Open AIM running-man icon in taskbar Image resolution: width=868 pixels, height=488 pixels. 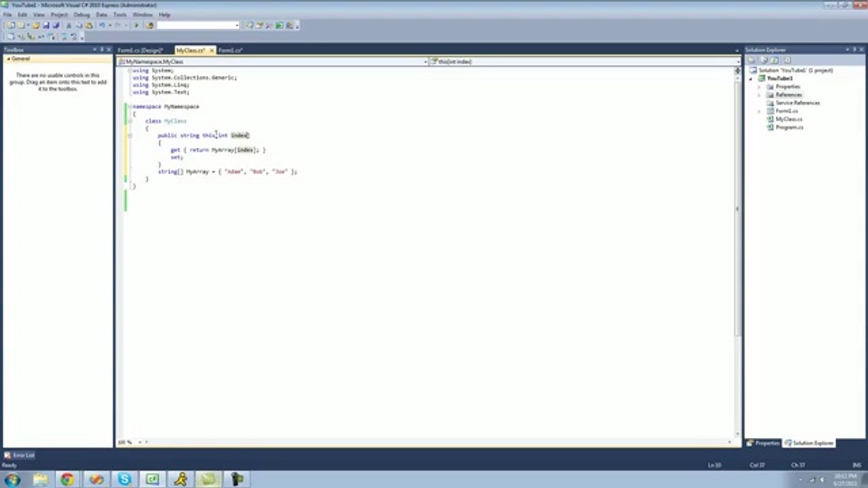[180, 480]
